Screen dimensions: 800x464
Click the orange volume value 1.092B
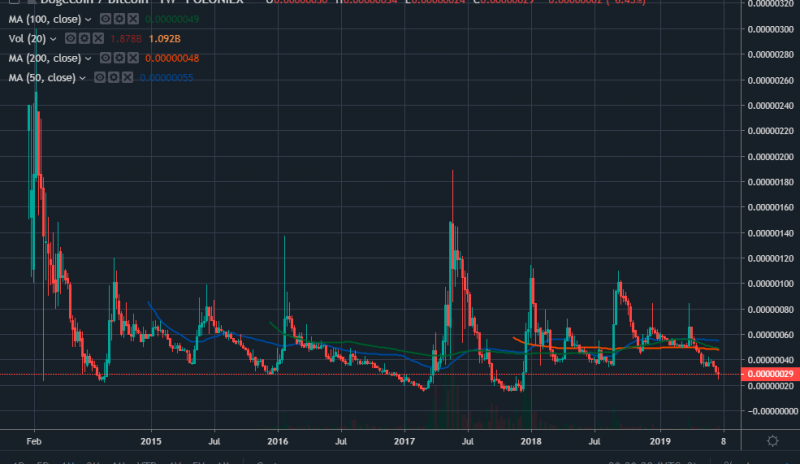[164, 38]
